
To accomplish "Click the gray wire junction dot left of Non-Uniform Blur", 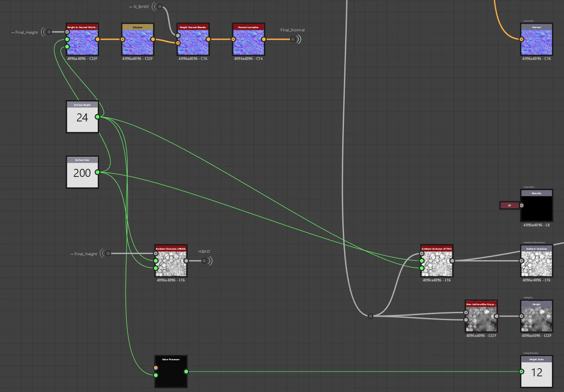I will coord(371,316).
